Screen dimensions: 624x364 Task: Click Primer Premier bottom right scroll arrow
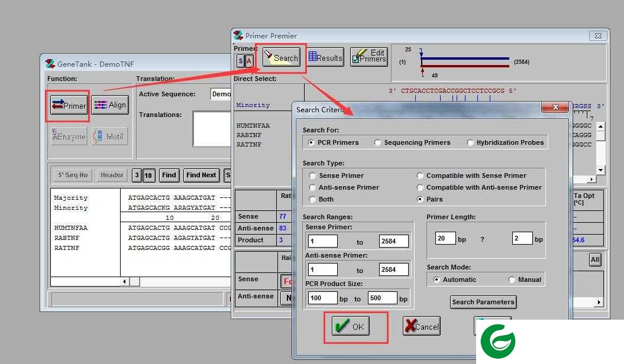(x=599, y=303)
